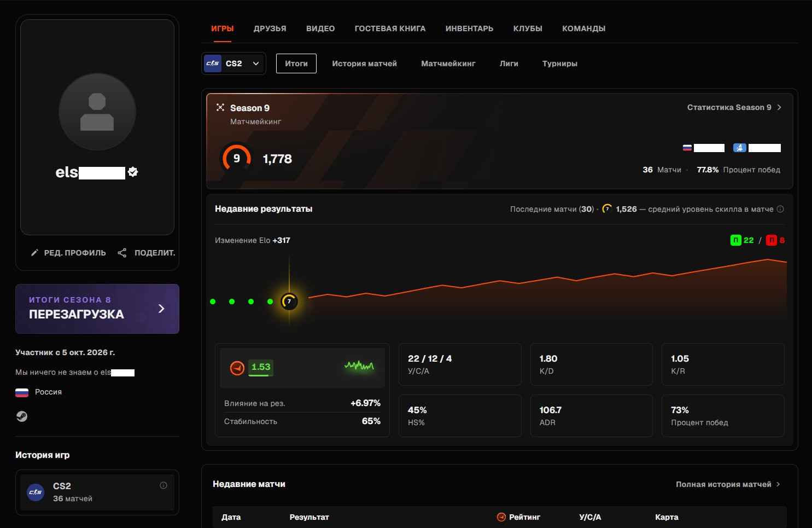Image resolution: width=812 pixels, height=528 pixels.
Task: Open the CS2 game selector dropdown
Action: tap(234, 63)
